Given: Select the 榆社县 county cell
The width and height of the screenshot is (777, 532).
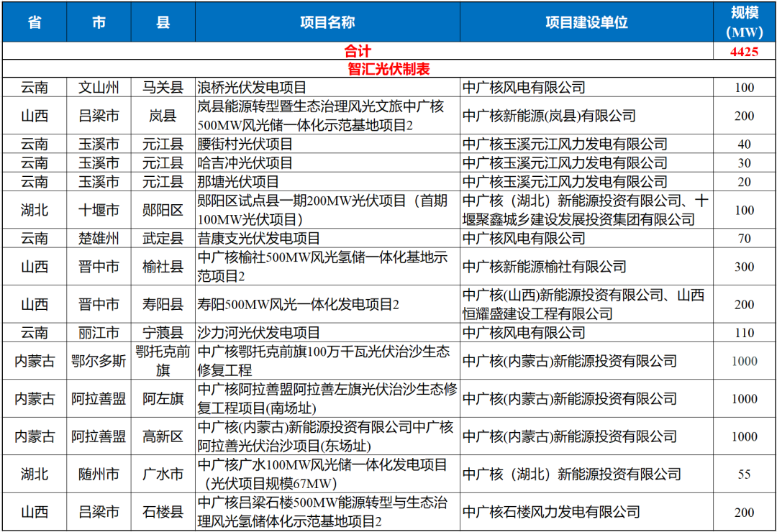Looking at the screenshot, I should point(163,266).
